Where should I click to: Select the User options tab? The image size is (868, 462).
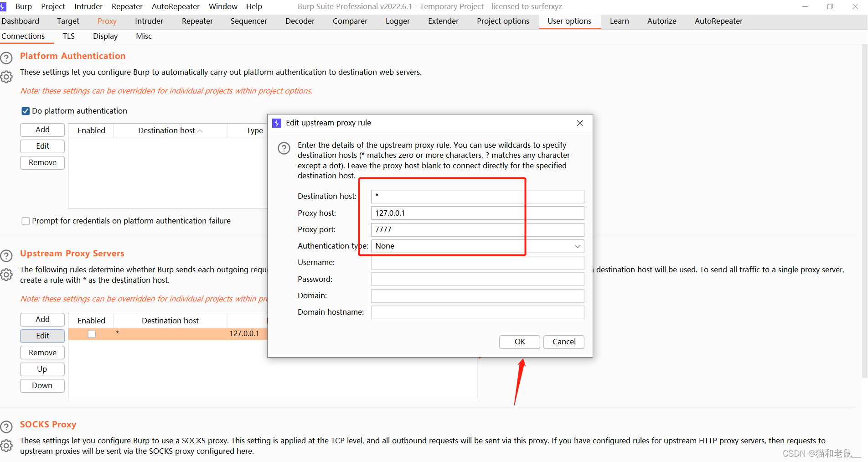(569, 21)
